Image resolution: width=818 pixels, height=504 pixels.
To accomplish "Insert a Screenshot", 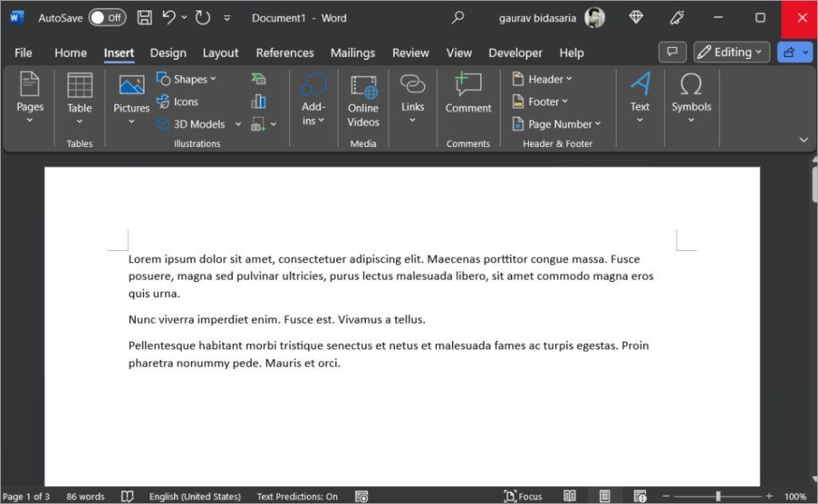I will [259, 124].
